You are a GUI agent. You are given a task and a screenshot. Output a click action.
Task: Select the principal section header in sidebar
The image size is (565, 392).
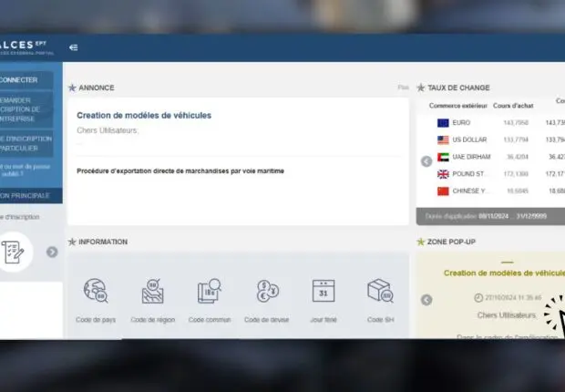(31, 196)
